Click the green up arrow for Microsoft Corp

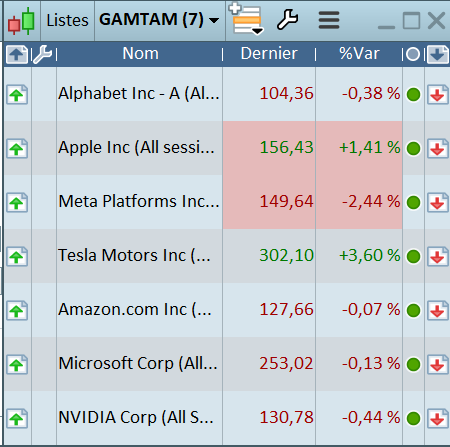coord(17,364)
